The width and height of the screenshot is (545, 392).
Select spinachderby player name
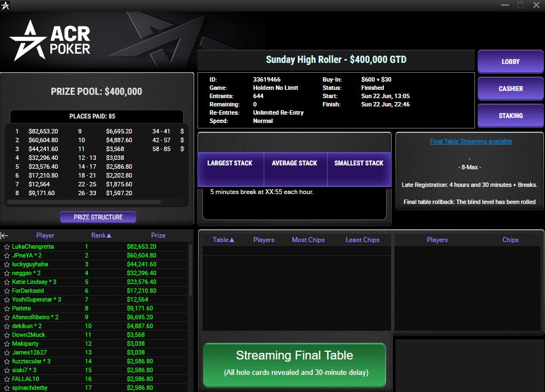pyautogui.click(x=30, y=388)
